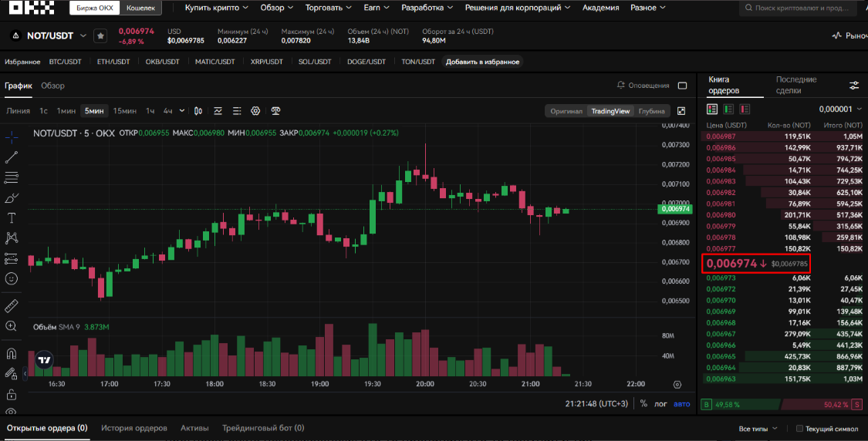This screenshot has width=868, height=441.
Task: Check the Текущий символ checkbox
Action: [x=799, y=428]
